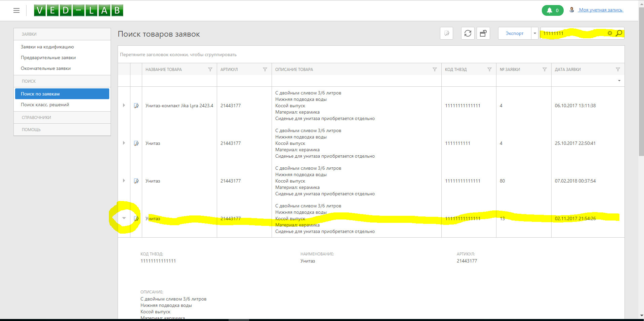Viewport: 644px width, 321px height.
Task: Click the search input with 11111111
Action: (574, 33)
